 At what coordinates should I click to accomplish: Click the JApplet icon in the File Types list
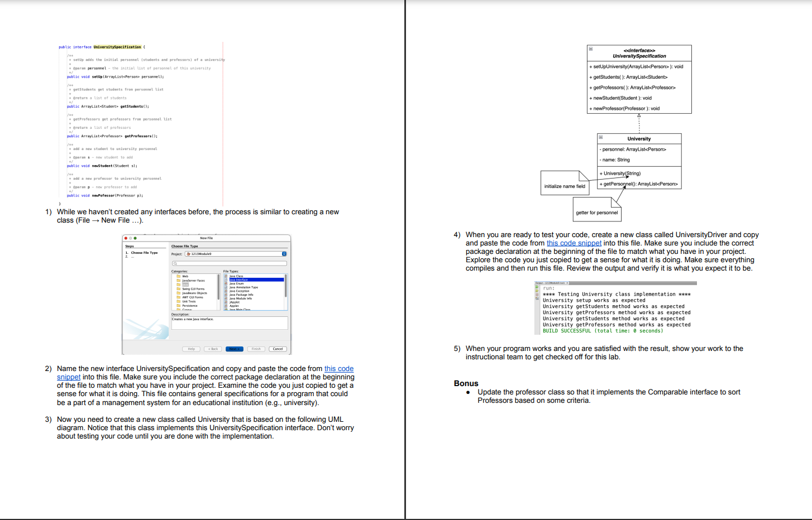tap(227, 302)
